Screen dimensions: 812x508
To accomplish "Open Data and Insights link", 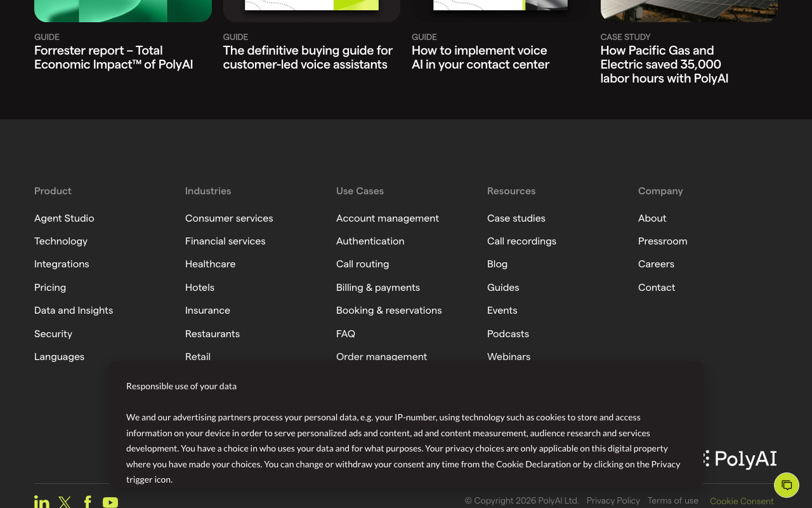I will [x=74, y=311].
